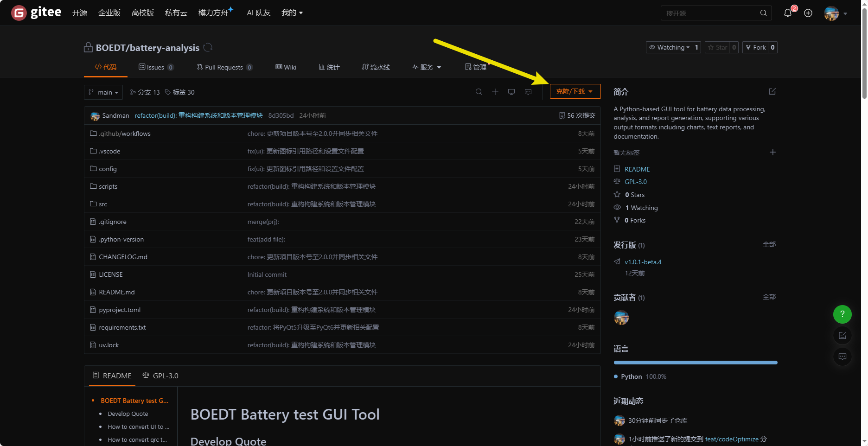Open 模力方舟 in the top navigation
The image size is (868, 446).
point(213,13)
